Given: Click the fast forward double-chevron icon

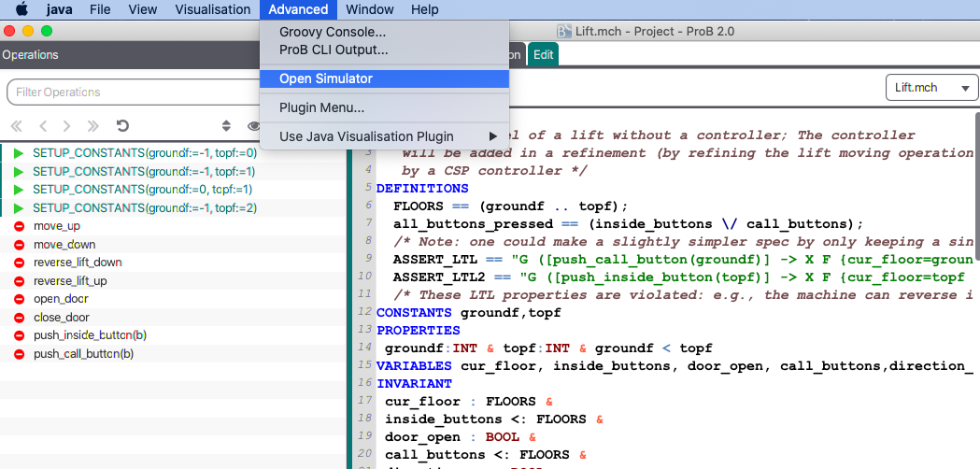Looking at the screenshot, I should [93, 126].
